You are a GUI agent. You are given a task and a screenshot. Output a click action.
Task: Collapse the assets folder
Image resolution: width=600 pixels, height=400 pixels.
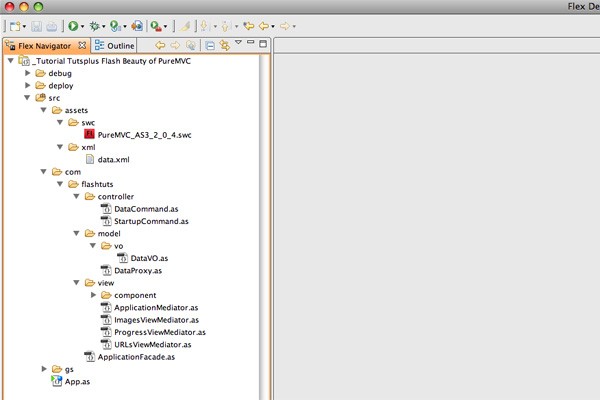click(x=44, y=110)
